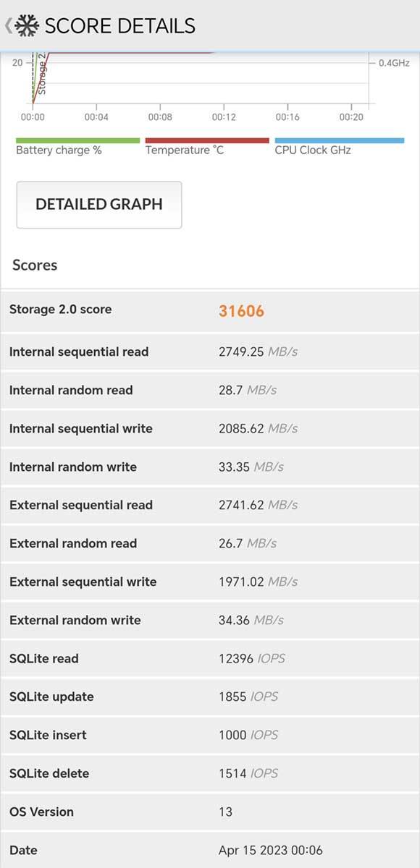The image size is (420, 868).
Task: Select the 0.4GHz axis label
Action: click(392, 63)
